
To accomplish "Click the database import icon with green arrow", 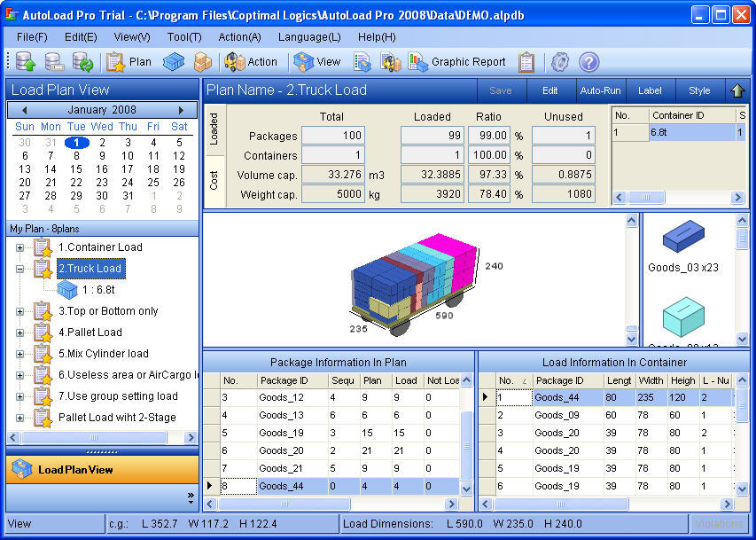I will pyautogui.click(x=25, y=62).
